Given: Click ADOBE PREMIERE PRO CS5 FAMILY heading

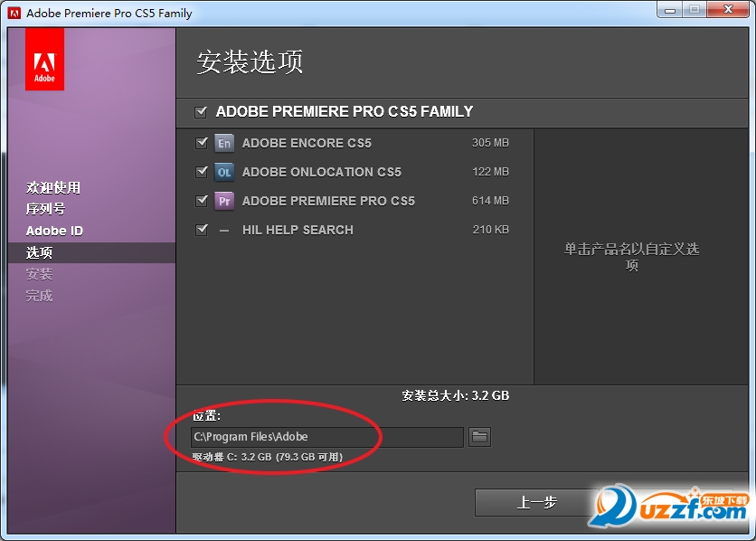Looking at the screenshot, I should [345, 111].
